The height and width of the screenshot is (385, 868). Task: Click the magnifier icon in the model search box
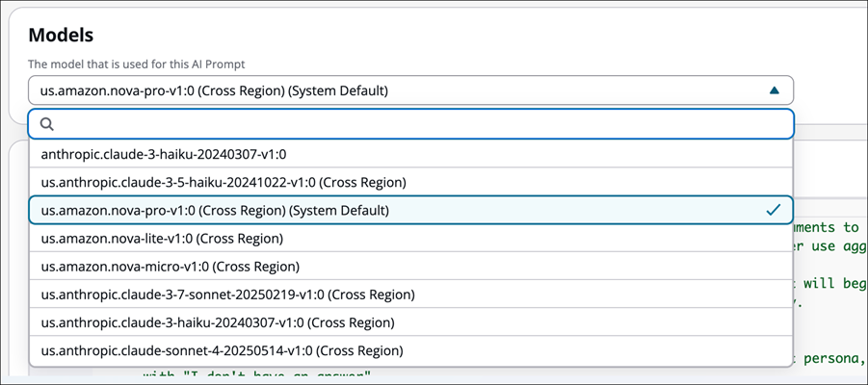pyautogui.click(x=46, y=124)
